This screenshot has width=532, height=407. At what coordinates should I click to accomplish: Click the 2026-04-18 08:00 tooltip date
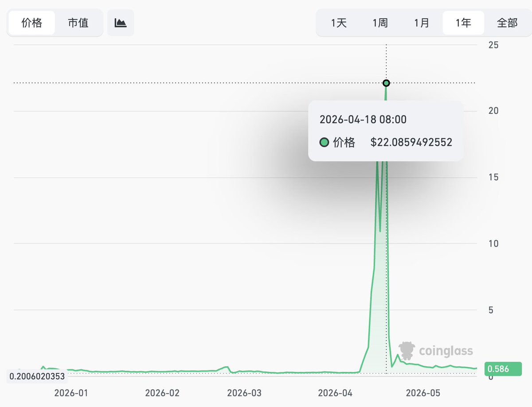pos(363,119)
